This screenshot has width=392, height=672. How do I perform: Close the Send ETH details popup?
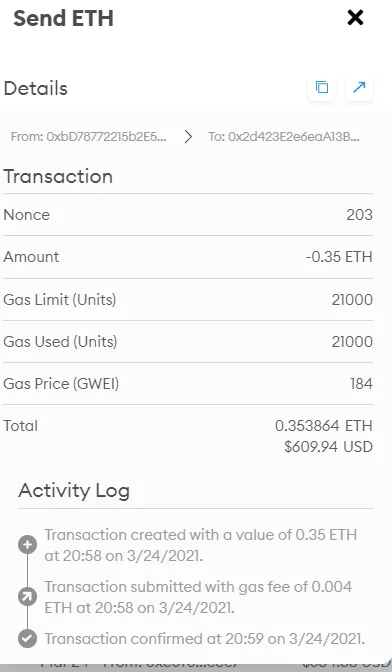(355, 18)
